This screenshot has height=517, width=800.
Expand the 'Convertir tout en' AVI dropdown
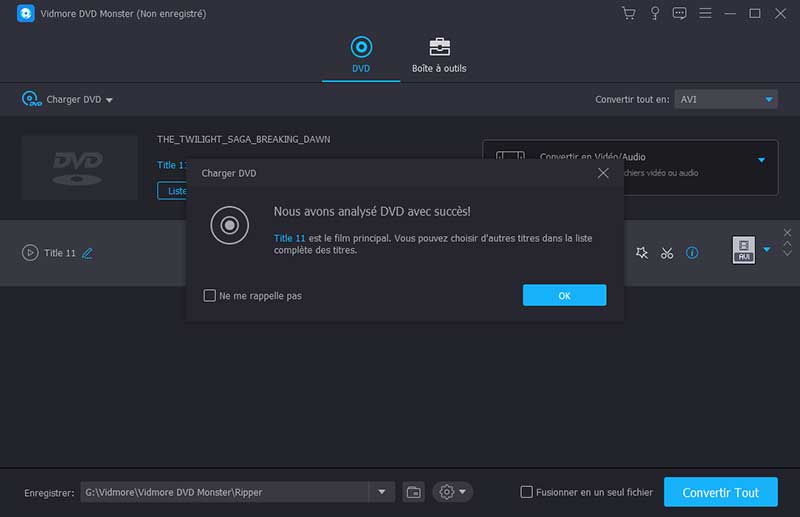coord(769,99)
